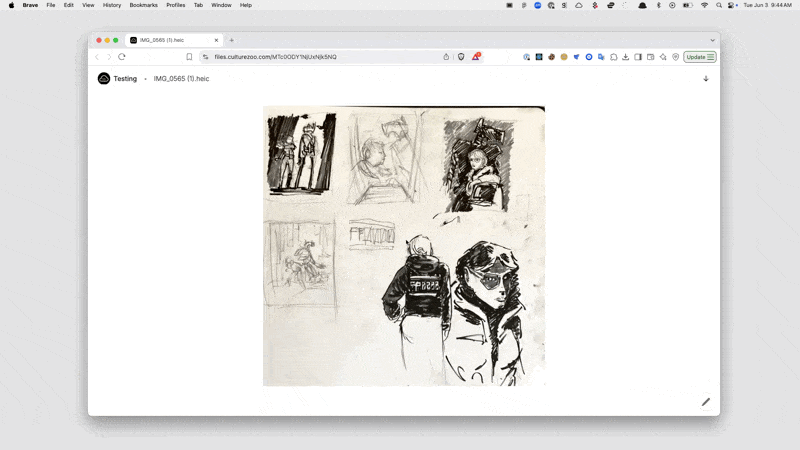Bookmark this page using bookmark icon

click(189, 57)
